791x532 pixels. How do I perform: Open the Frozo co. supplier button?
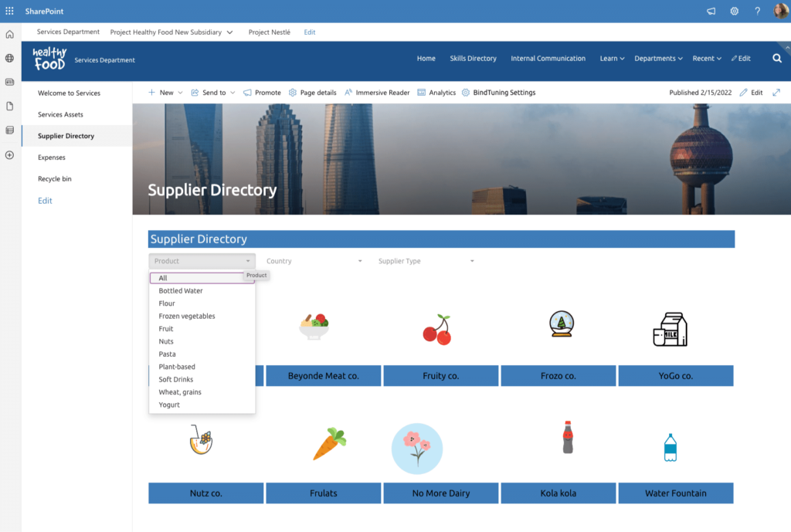click(x=558, y=376)
